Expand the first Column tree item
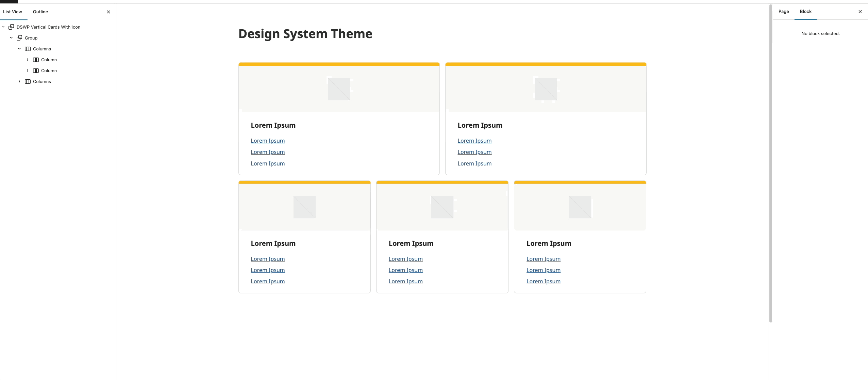The width and height of the screenshot is (868, 380). click(x=28, y=60)
